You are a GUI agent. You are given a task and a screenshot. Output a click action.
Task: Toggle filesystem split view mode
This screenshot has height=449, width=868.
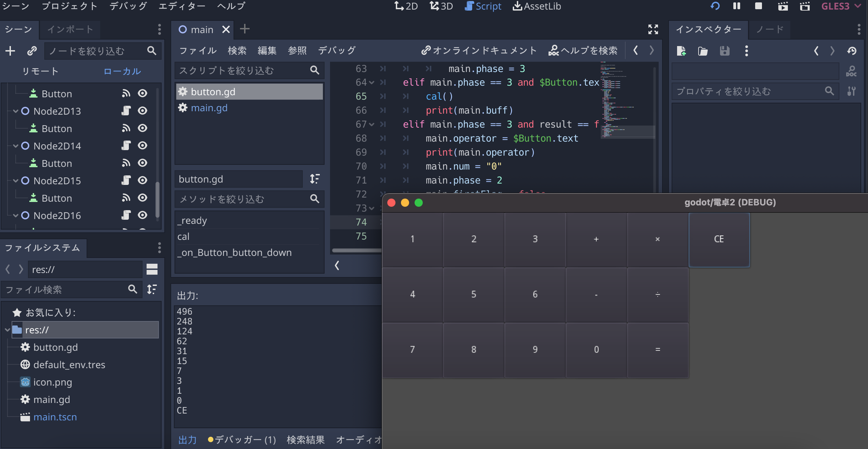(x=152, y=269)
